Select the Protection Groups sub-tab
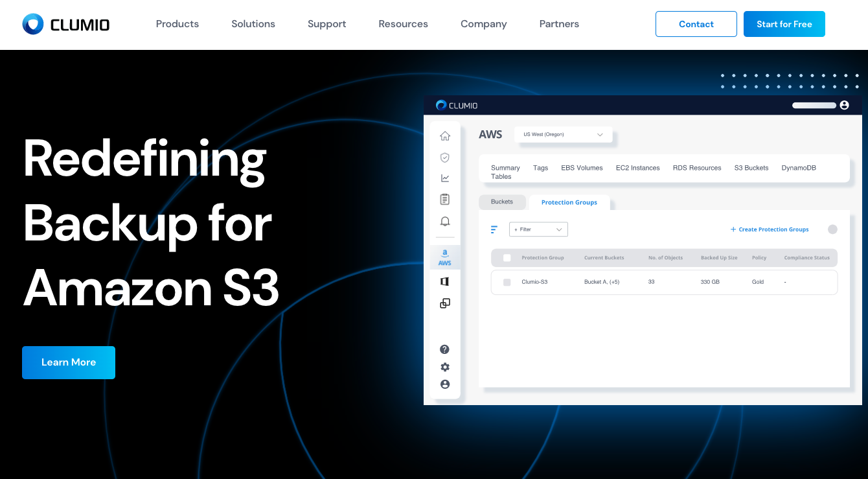 (x=569, y=202)
